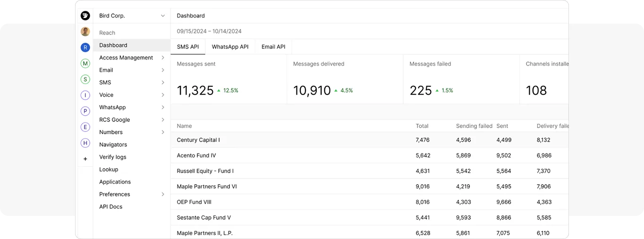644x239 pixels.
Task: Open the user profile avatar
Action: pos(85,32)
